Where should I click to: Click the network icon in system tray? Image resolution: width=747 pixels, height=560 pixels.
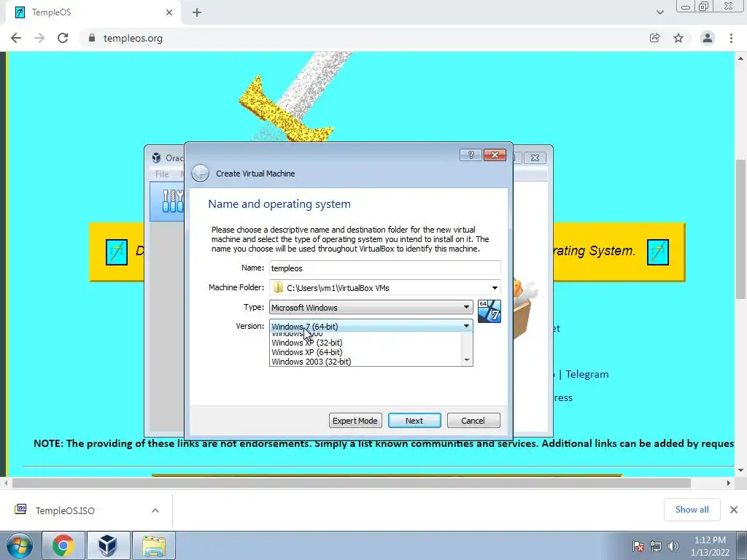[x=656, y=545]
